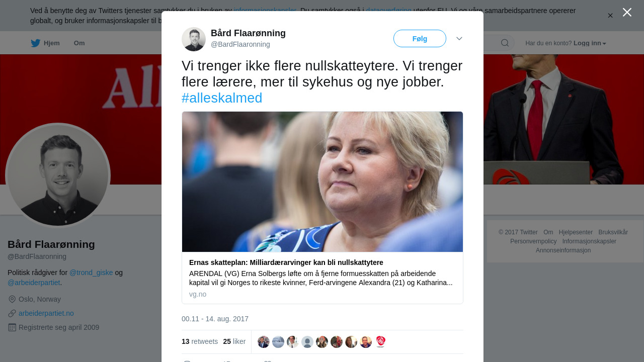Expand the tweet options chevron menu

[459, 39]
